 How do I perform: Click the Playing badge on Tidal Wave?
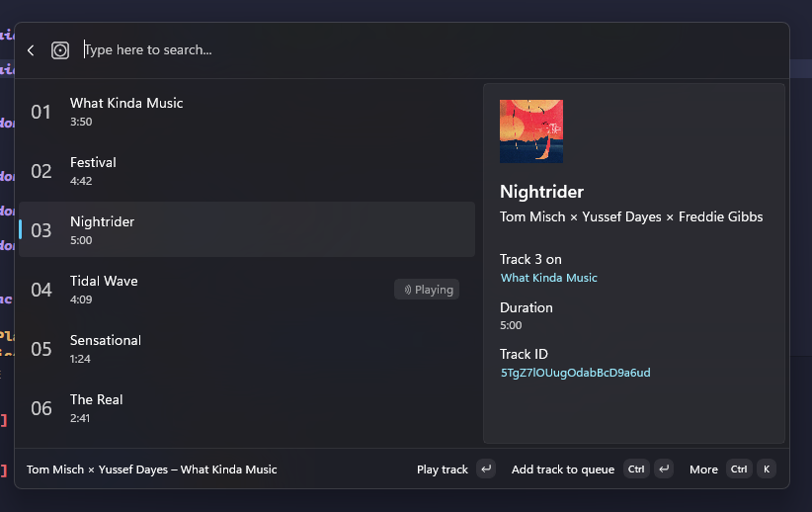coord(427,290)
